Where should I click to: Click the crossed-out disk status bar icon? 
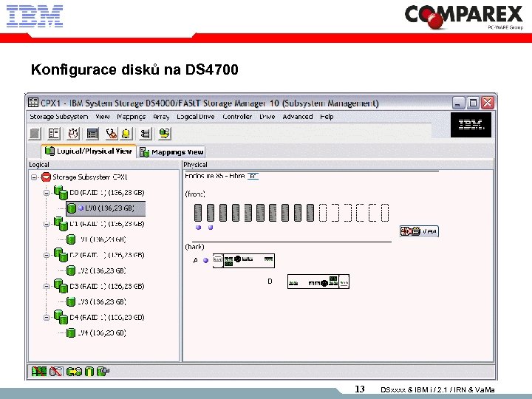pyautogui.click(x=56, y=372)
